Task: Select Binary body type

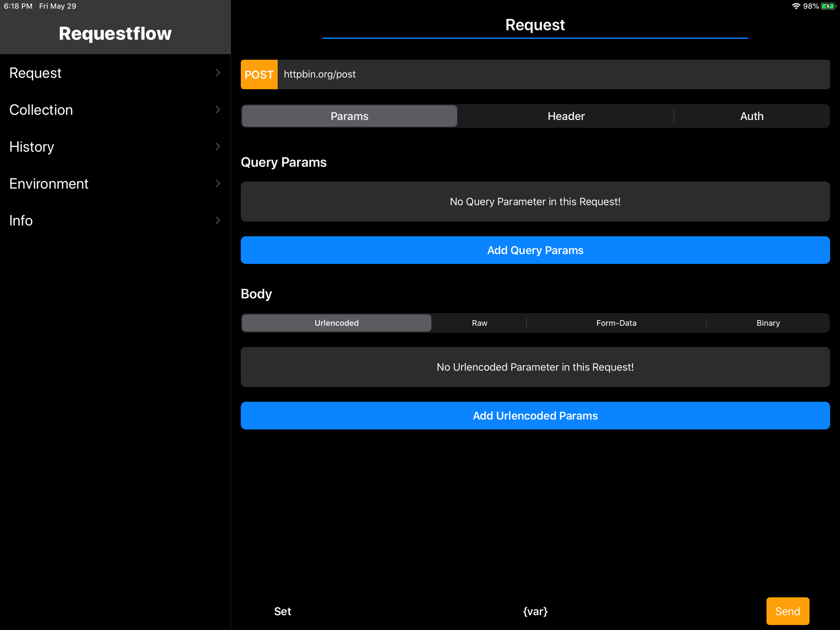Action: [768, 323]
